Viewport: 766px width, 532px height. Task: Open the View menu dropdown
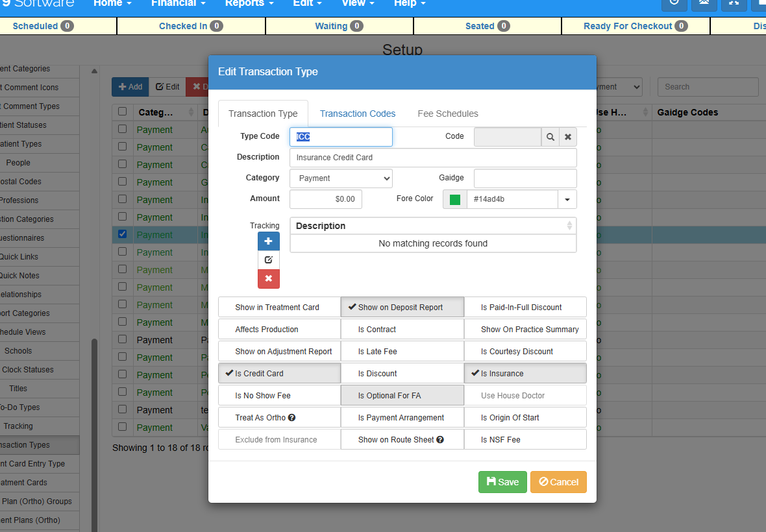[x=358, y=3]
